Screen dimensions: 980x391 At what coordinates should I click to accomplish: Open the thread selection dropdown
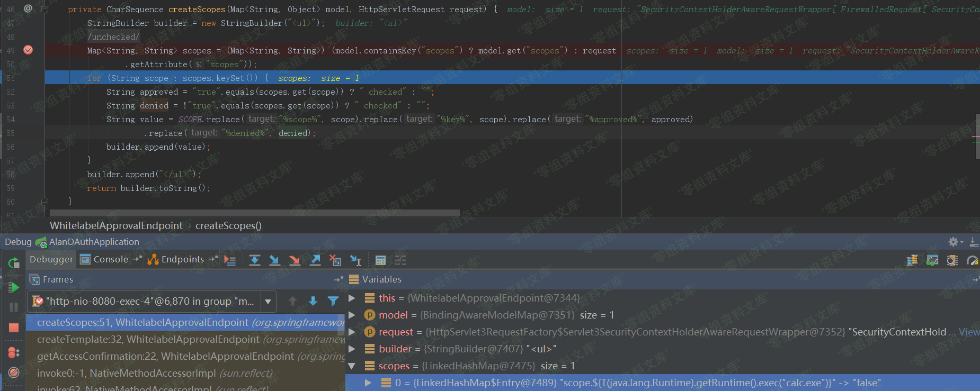(268, 302)
